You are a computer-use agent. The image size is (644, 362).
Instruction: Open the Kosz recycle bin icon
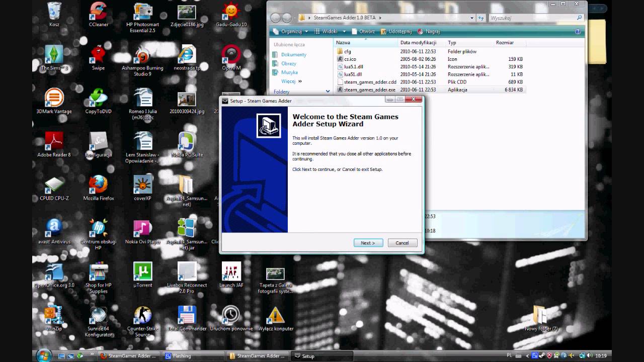coord(54,15)
